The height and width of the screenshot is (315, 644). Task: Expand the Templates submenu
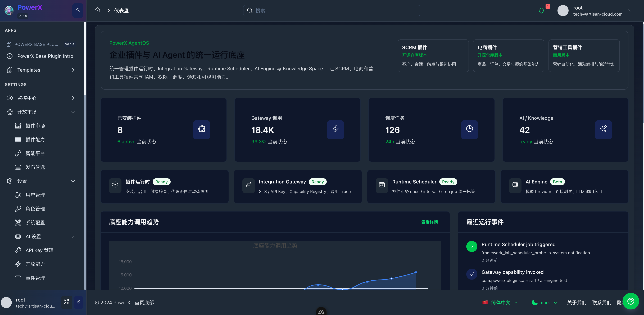41,70
